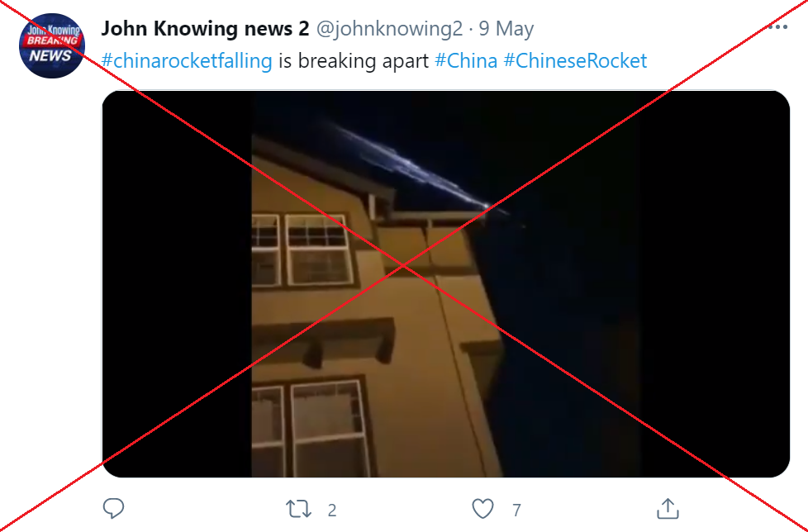Image resolution: width=808 pixels, height=532 pixels.
Task: View the retweet count of 2
Action: point(332,510)
